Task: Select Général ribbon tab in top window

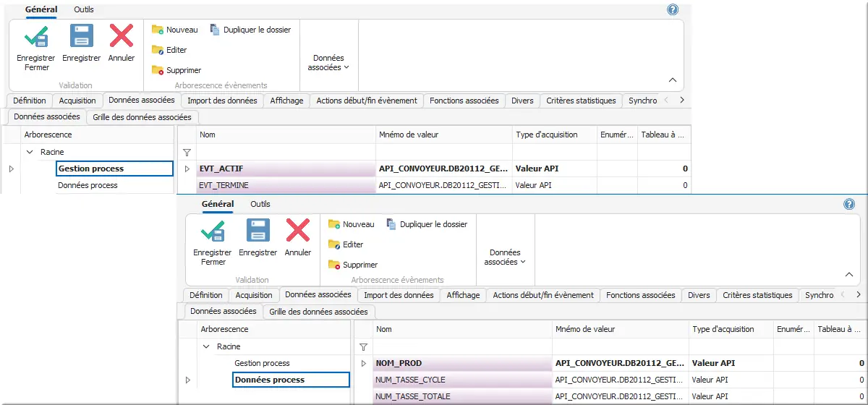Action: [x=41, y=9]
